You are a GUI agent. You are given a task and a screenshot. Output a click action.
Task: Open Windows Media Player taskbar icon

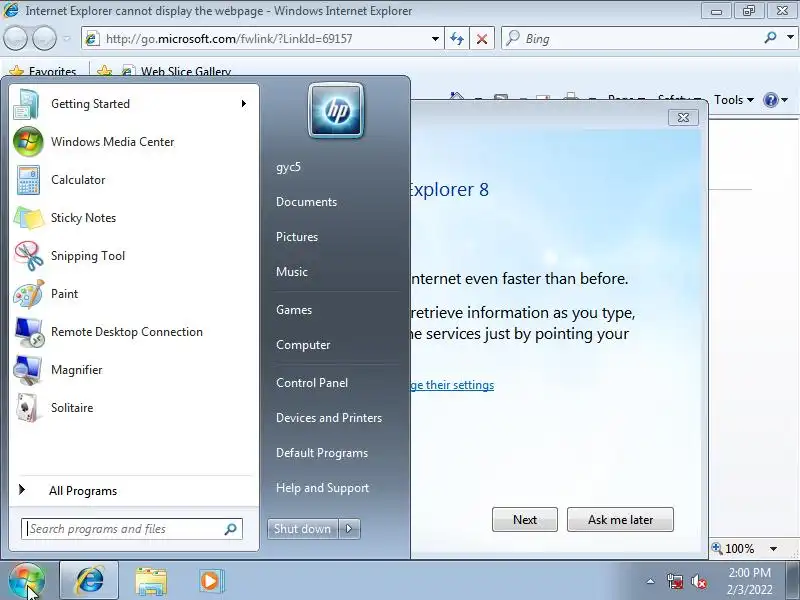tap(211, 581)
